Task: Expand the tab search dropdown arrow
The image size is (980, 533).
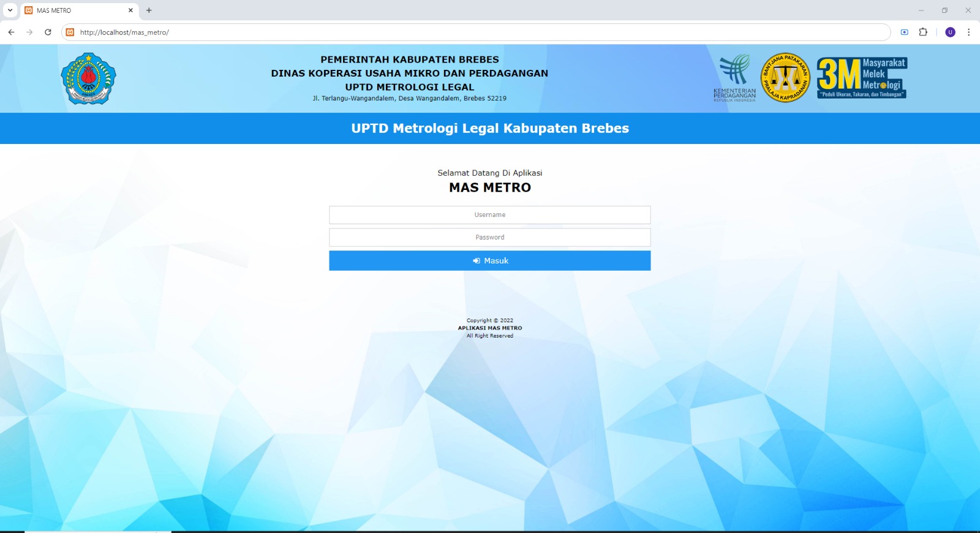Action: coord(10,10)
